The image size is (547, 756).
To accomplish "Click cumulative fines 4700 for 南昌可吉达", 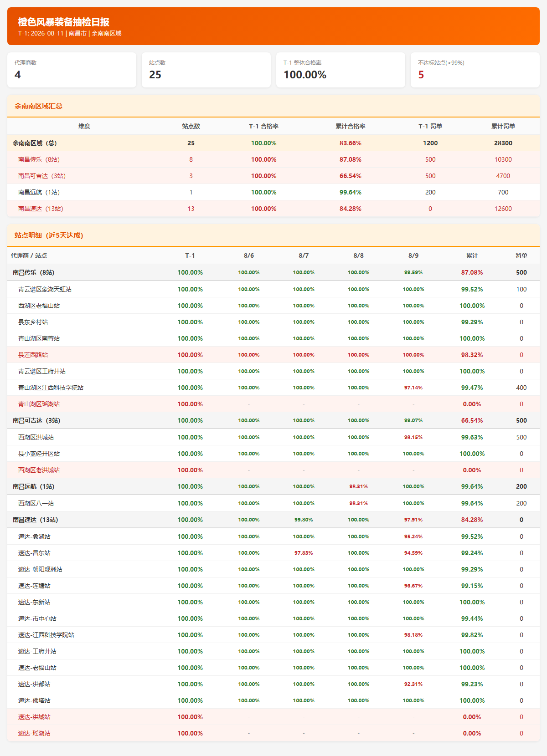I will pos(503,176).
